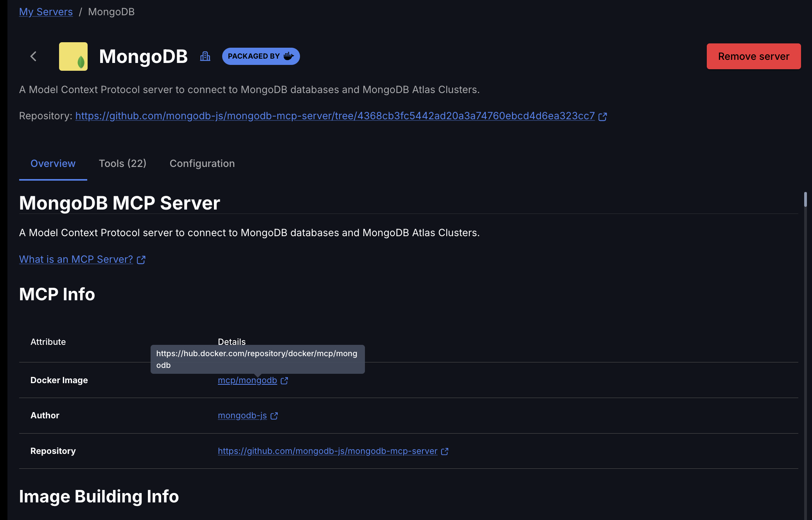Visit the mongodb-js author link

(x=242, y=416)
